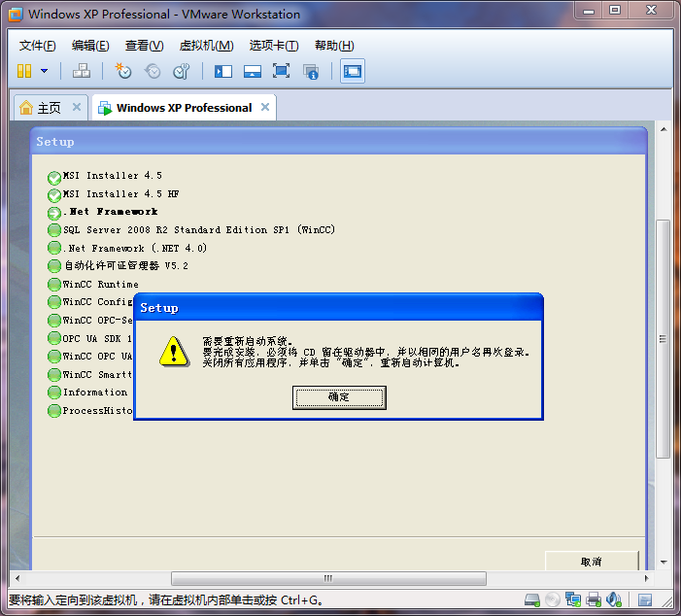
Task: Click the in-progress arrow icon beside .Net Framework
Action: coord(54,214)
